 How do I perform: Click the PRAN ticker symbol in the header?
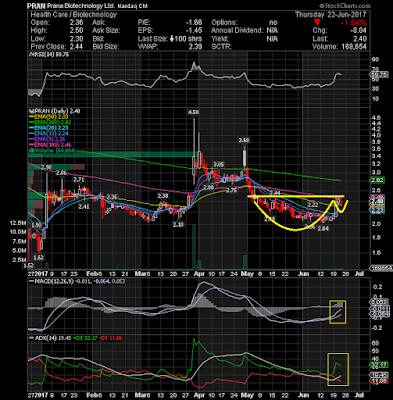36,6
